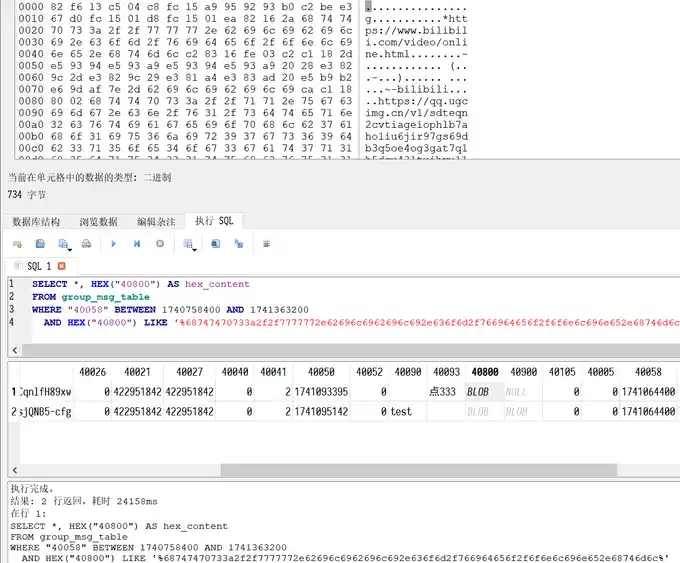The image size is (680, 563).
Task: Click column header 40050
Action: click(321, 372)
